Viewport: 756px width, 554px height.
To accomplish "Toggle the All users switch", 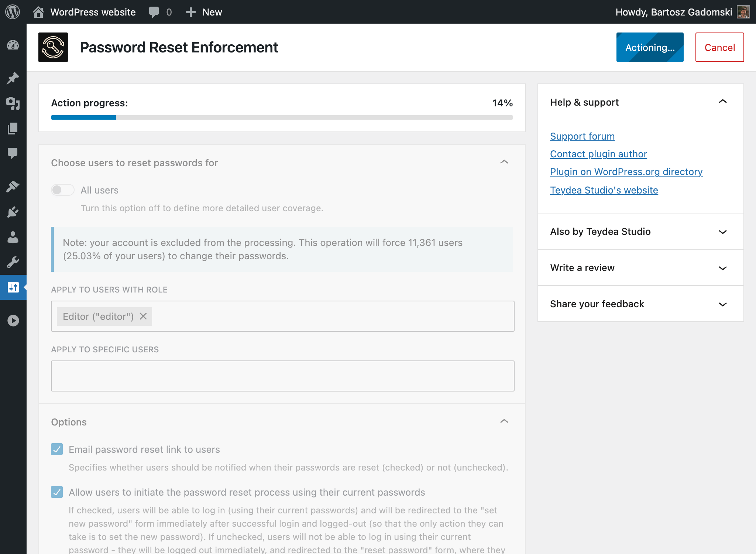I will pos(62,190).
